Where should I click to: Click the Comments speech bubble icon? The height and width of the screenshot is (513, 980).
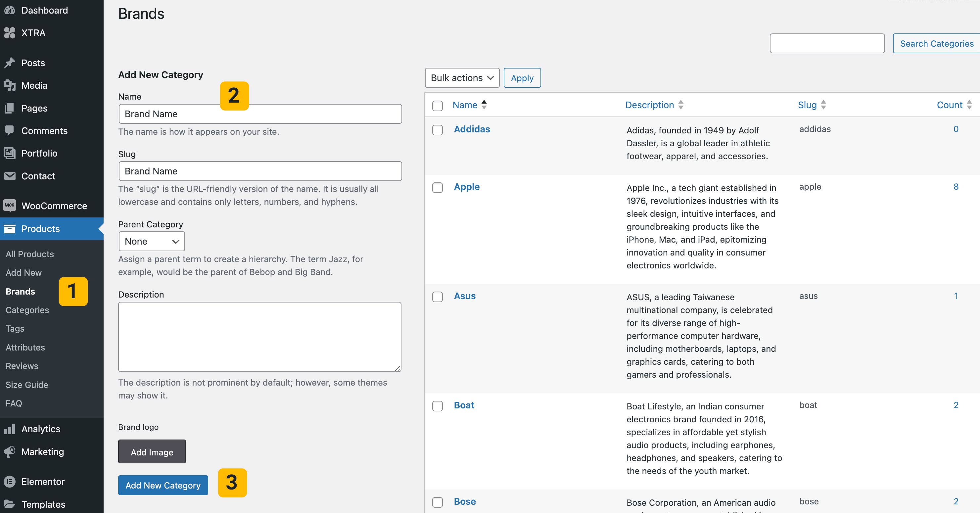(x=10, y=130)
